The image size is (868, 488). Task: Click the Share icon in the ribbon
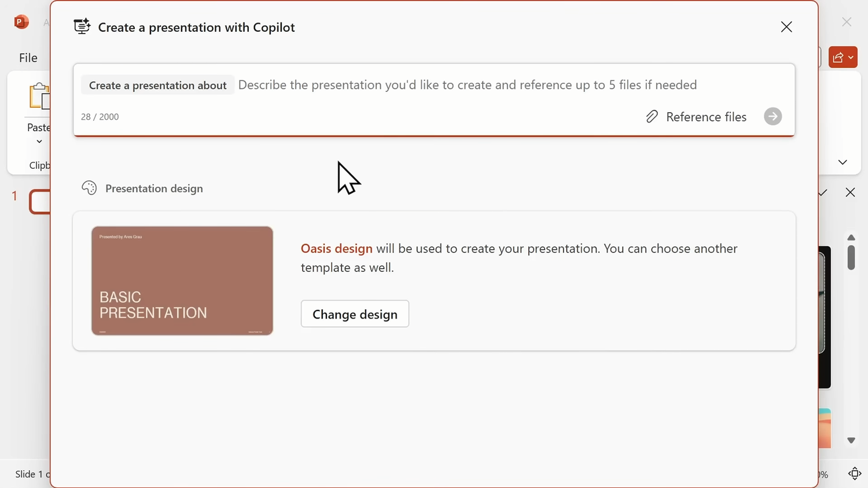click(x=838, y=57)
